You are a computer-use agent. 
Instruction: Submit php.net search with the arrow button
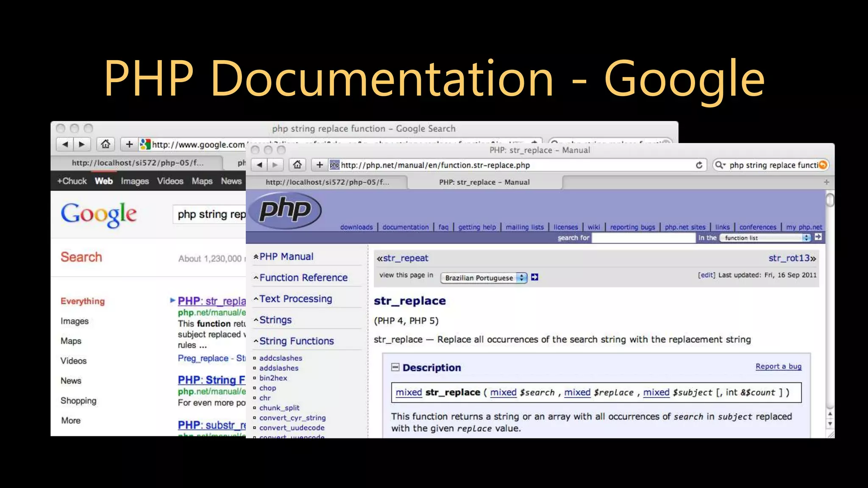pyautogui.click(x=818, y=237)
